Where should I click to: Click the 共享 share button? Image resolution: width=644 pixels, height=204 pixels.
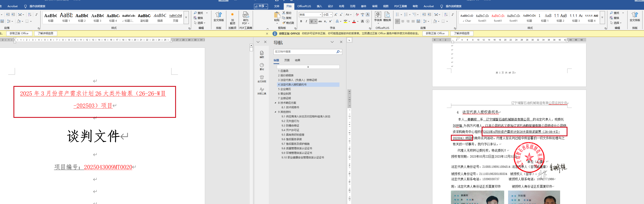click(x=261, y=6)
